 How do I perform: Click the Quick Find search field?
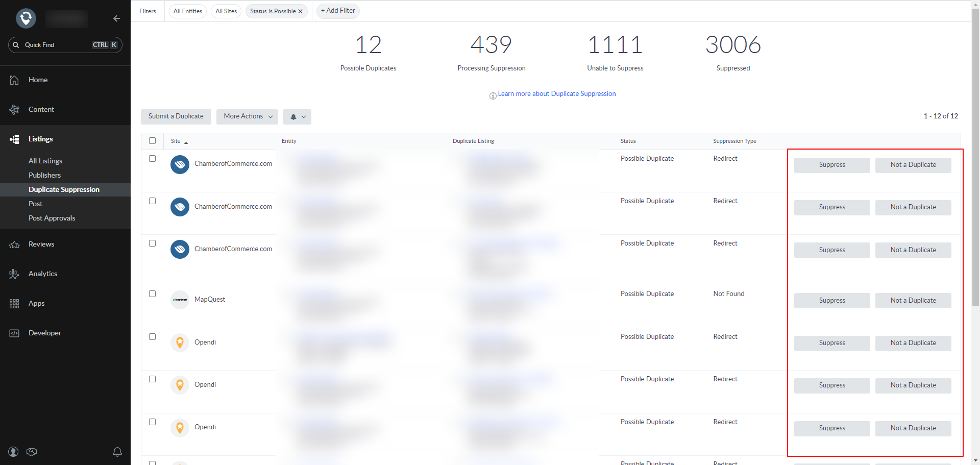56,45
